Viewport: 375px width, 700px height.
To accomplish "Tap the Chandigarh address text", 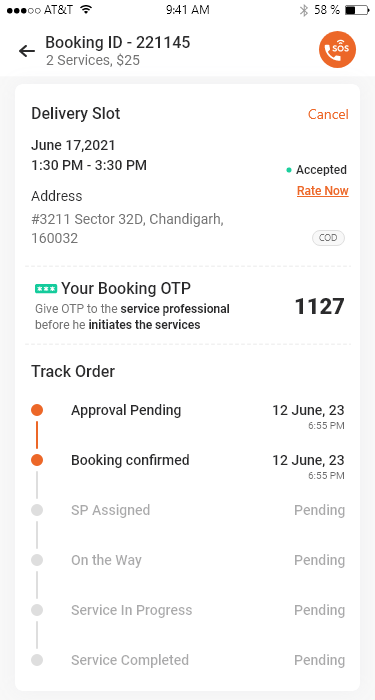I will pyautogui.click(x=127, y=229).
